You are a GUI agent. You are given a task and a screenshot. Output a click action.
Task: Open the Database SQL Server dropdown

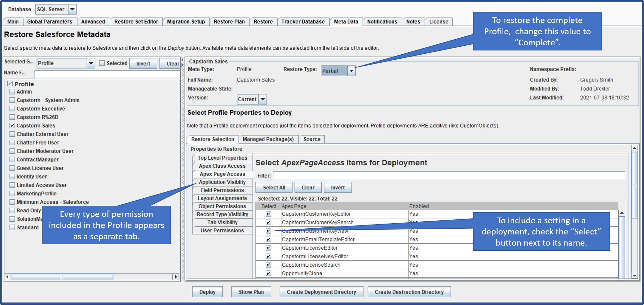click(73, 9)
